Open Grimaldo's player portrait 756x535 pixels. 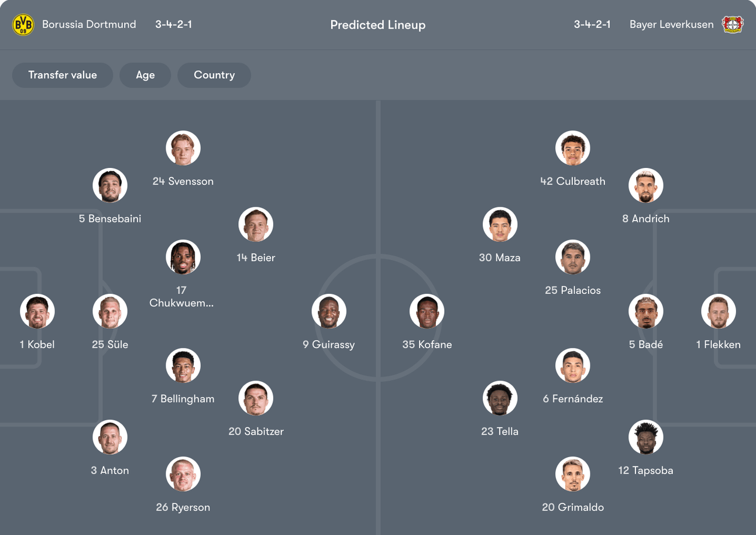click(573, 474)
